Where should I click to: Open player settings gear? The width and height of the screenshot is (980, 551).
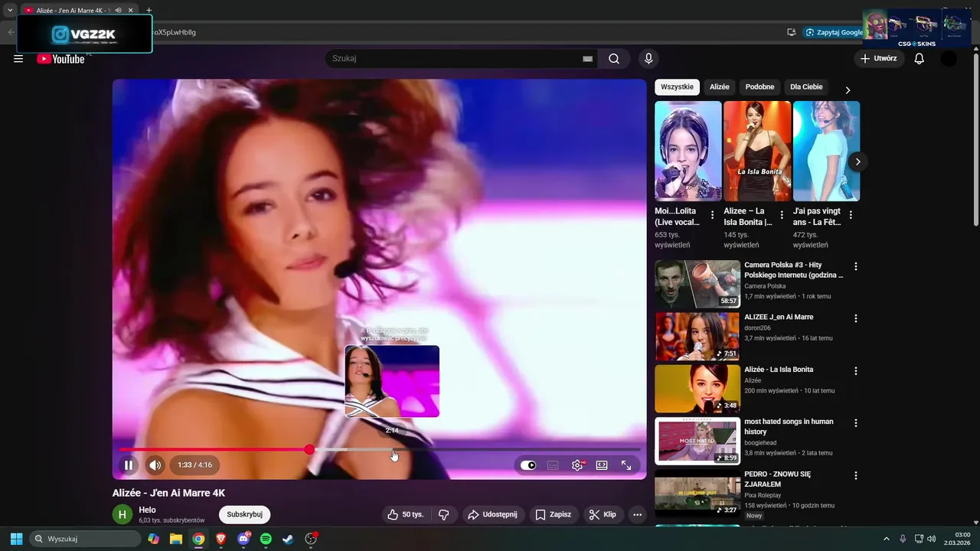tap(577, 465)
